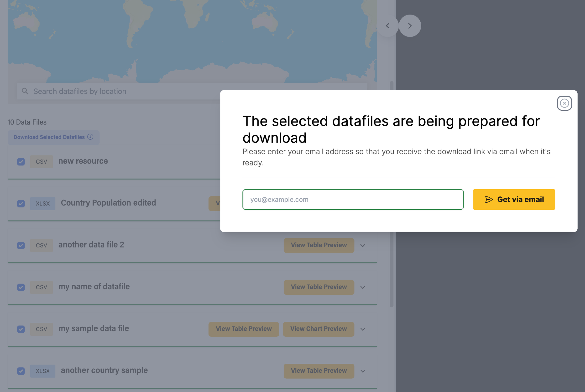
Task: Click download icon beside Download Selected Datafiles
Action: [90, 137]
